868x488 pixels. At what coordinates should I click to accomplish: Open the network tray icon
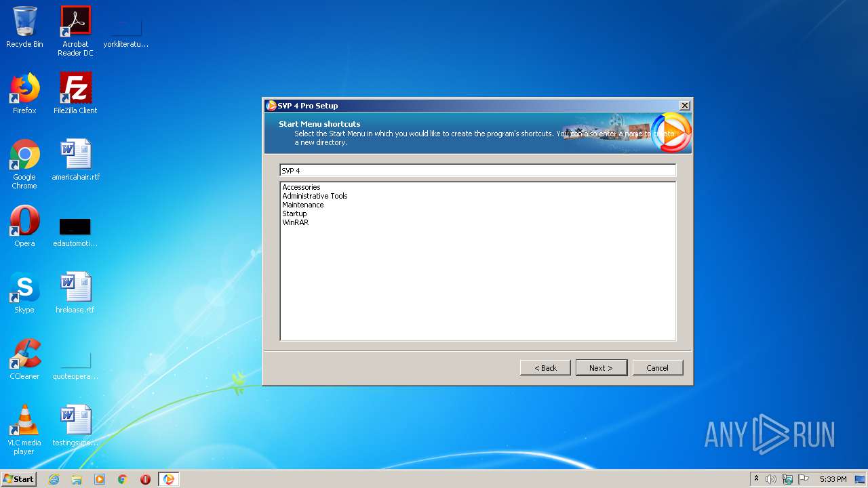(787, 479)
